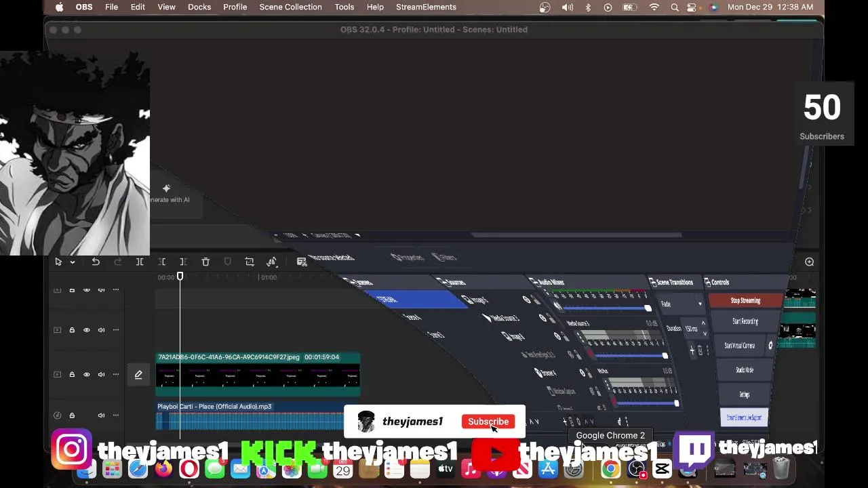Screen dimensions: 868x488
Task: Open the crop tool in the timeline toolbar
Action: (250, 262)
